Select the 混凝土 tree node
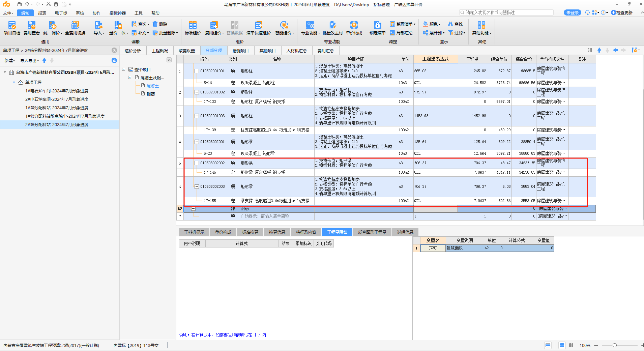 click(152, 86)
